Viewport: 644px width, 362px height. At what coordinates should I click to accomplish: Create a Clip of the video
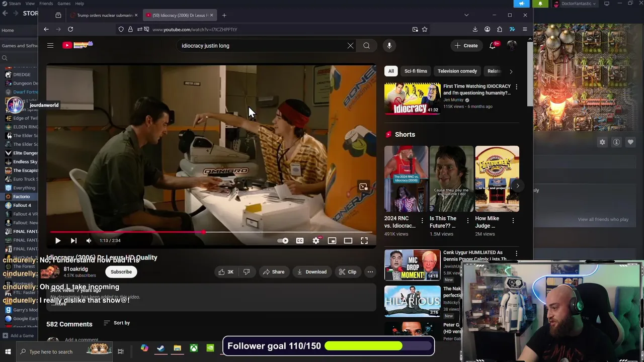click(x=347, y=272)
